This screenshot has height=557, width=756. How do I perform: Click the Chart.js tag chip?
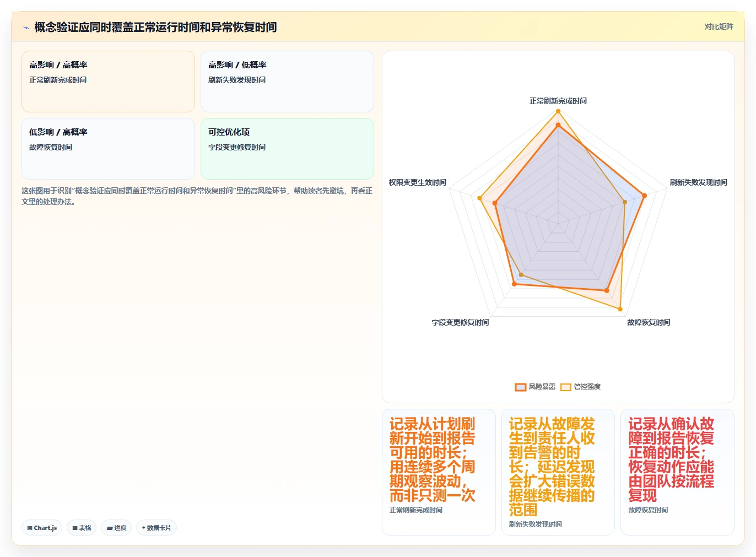pyautogui.click(x=42, y=528)
